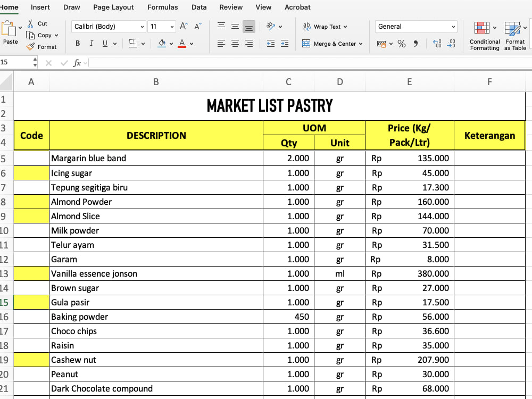532x399 pixels.
Task: Open the Data tab
Action: [199, 7]
